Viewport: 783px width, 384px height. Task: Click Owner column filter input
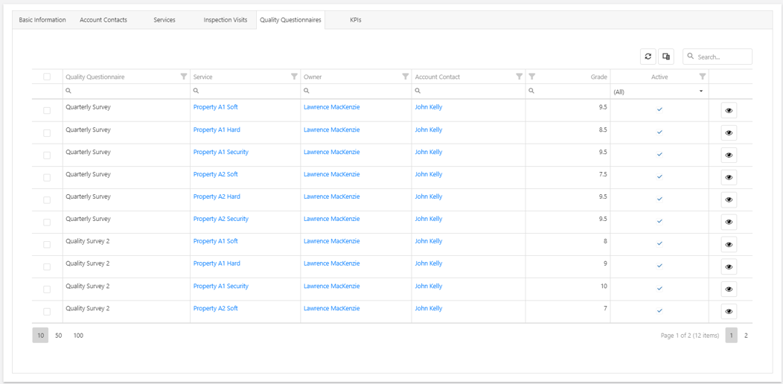click(356, 91)
